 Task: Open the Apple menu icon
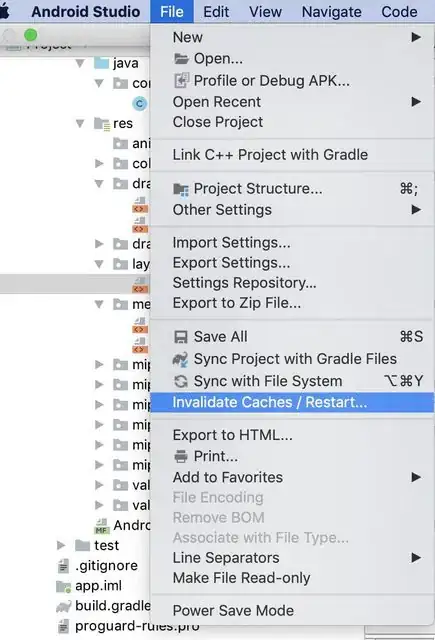(4, 11)
